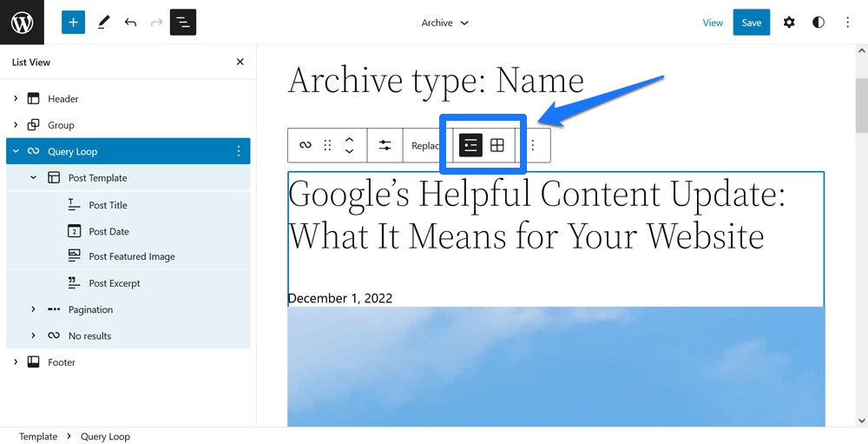Click the scrollbar down arrow
The width and height of the screenshot is (868, 444).
click(861, 421)
